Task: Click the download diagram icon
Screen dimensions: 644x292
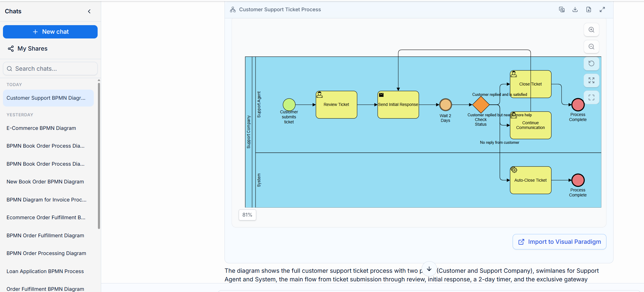Action: click(575, 9)
